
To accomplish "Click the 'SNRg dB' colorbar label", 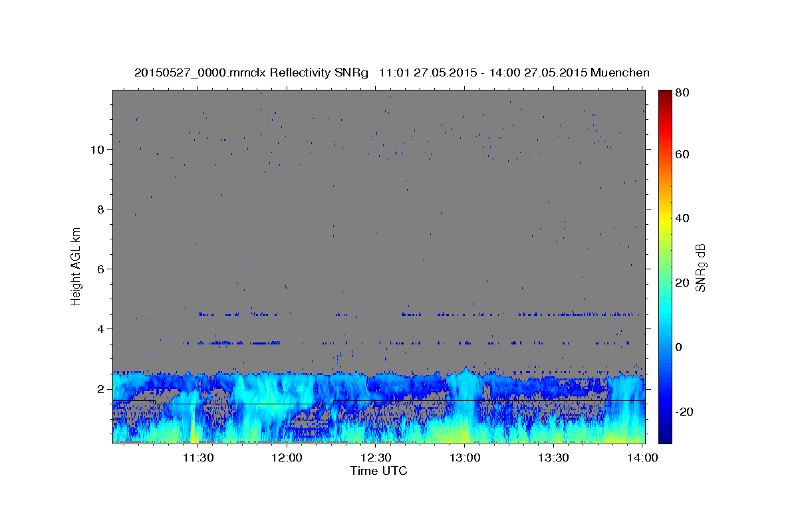I will 700,267.
